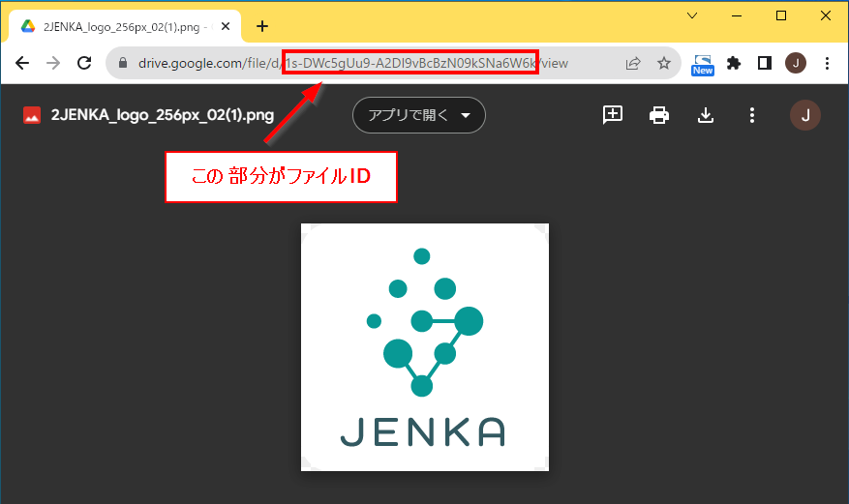
Task: Open Drive viewer more actions menu
Action: [x=751, y=115]
